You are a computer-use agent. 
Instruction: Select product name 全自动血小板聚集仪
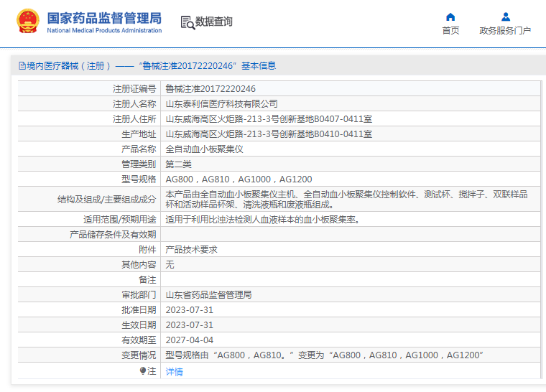[x=204, y=149]
